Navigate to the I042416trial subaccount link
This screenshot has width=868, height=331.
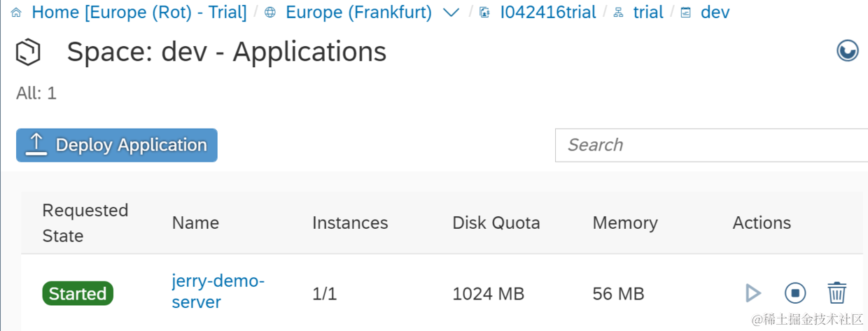(548, 13)
